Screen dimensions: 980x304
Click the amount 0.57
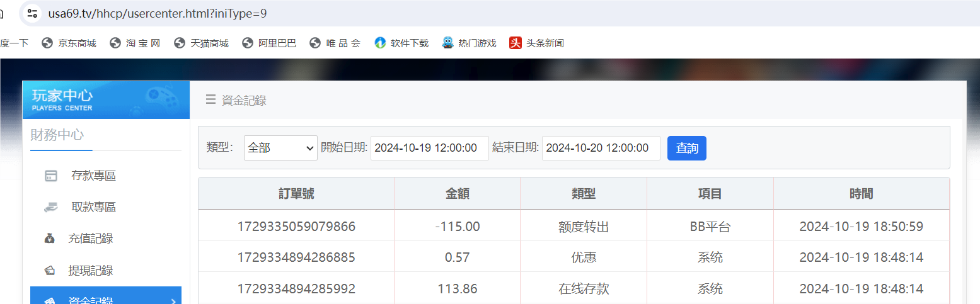[x=458, y=257]
